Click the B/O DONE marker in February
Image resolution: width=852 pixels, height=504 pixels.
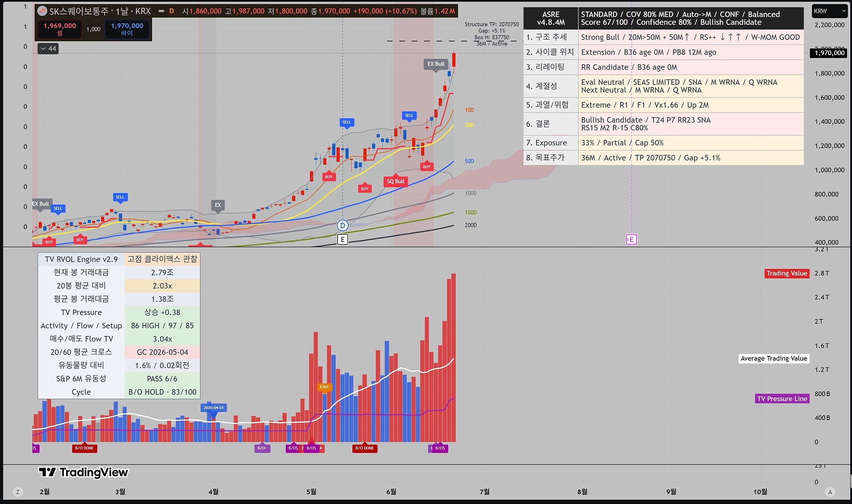click(x=84, y=448)
